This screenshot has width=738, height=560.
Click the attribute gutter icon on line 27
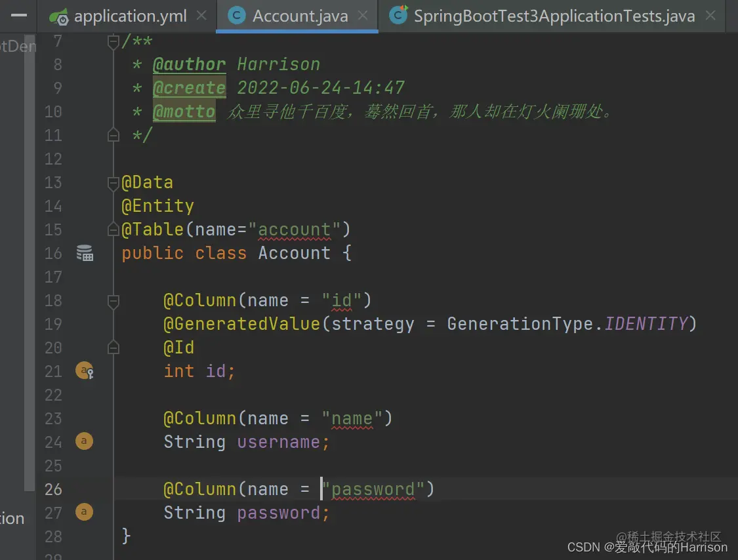click(84, 511)
